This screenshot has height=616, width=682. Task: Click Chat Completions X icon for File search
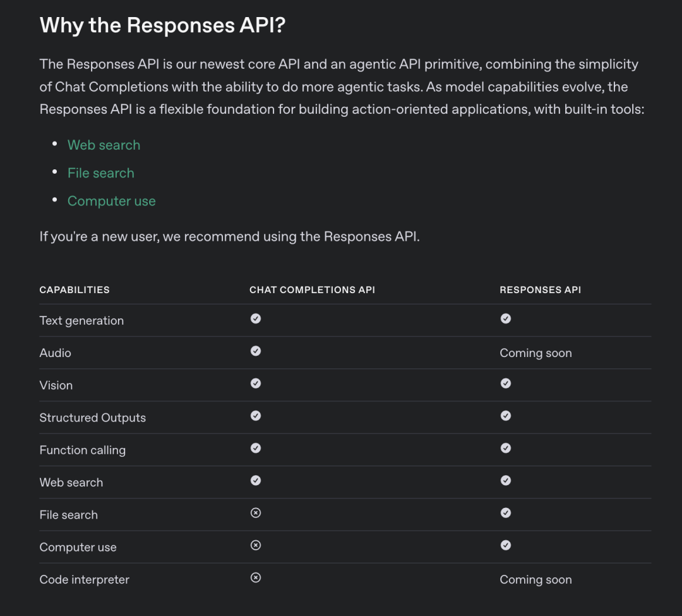256,513
